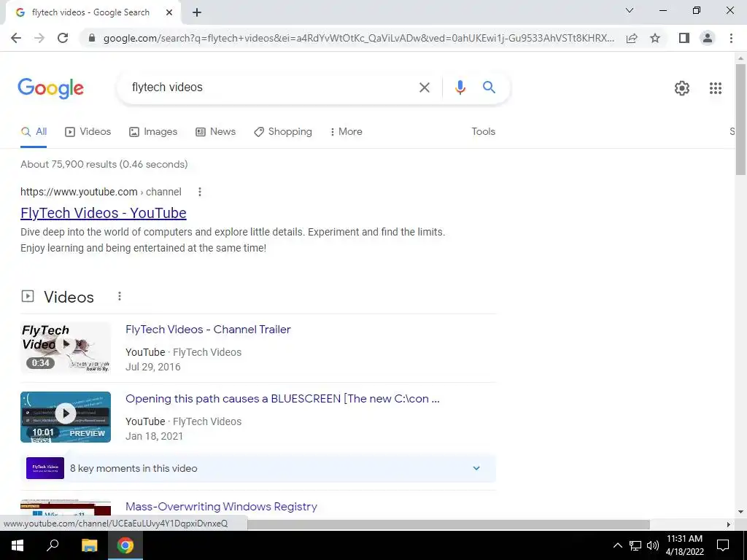Go back with the browser back arrow
The height and width of the screenshot is (560, 747).
[x=16, y=38]
